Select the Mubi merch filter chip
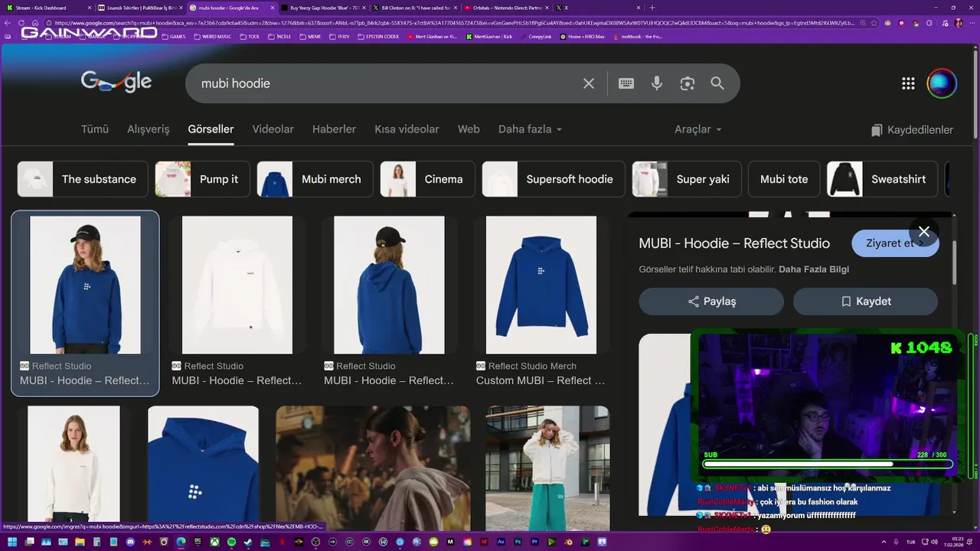This screenshot has height=551, width=980. [x=315, y=179]
